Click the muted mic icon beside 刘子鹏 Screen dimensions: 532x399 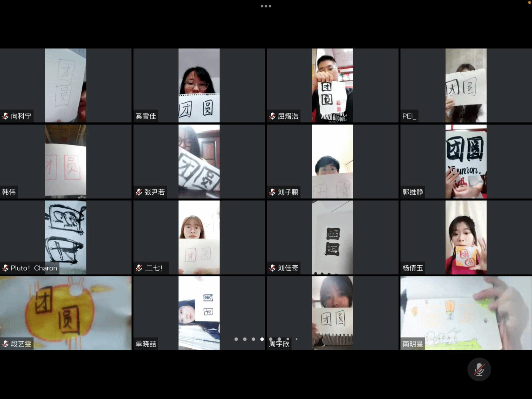pos(272,192)
